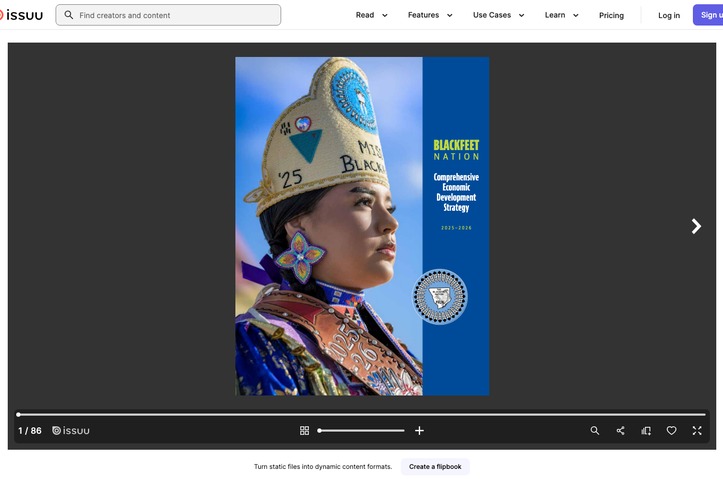Viewport: 723px width, 479px height.
Task: Click the Sign up button
Action: click(x=708, y=15)
